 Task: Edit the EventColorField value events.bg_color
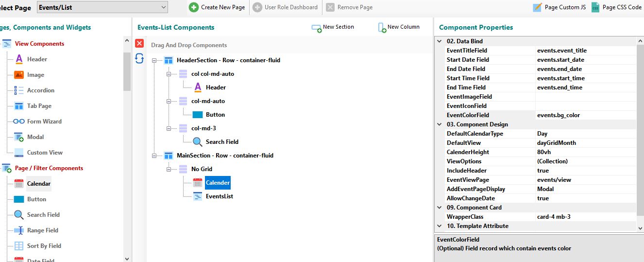click(x=584, y=115)
